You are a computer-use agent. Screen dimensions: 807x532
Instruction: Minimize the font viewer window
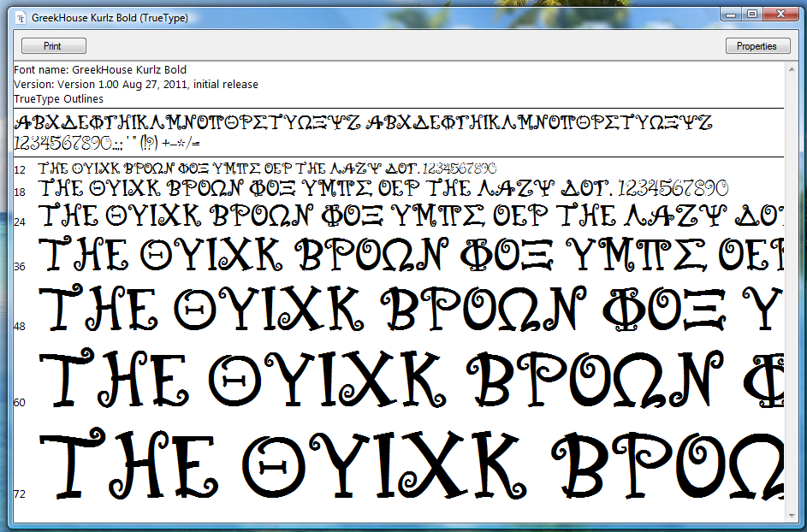tap(731, 15)
